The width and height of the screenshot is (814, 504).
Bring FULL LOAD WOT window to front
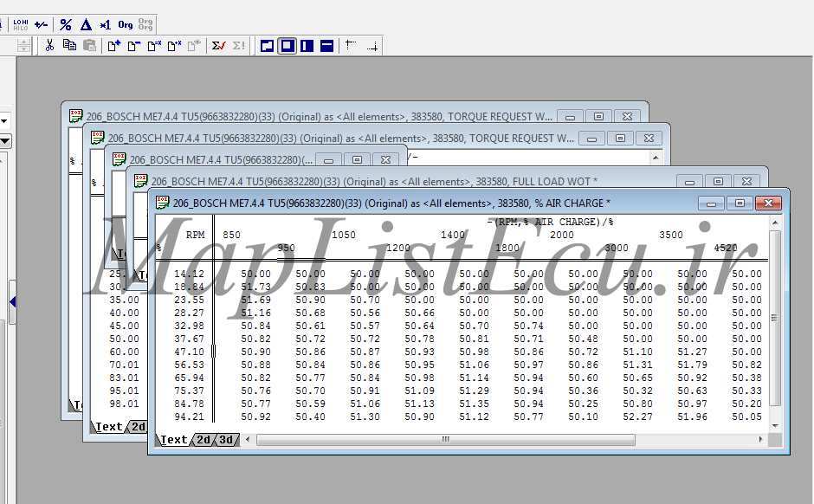374,182
